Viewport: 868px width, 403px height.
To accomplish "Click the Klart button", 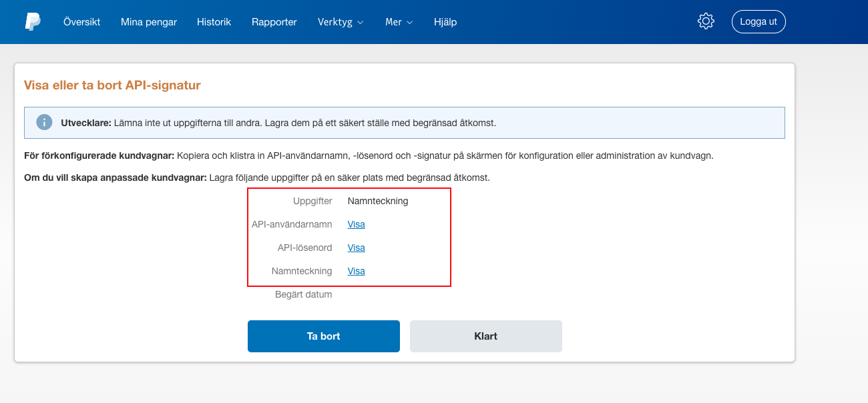I will tap(486, 336).
